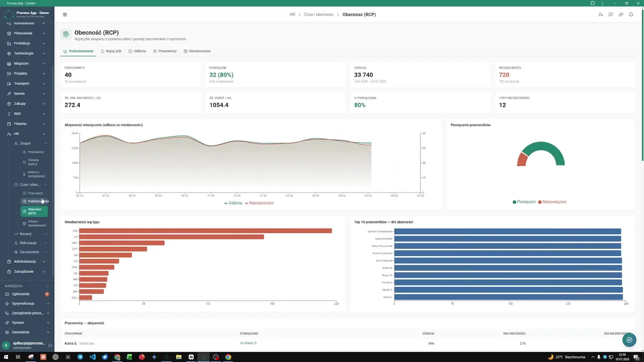Sort by the Odbicia column header
Screen dimensions: 644x362
(x=428, y=333)
